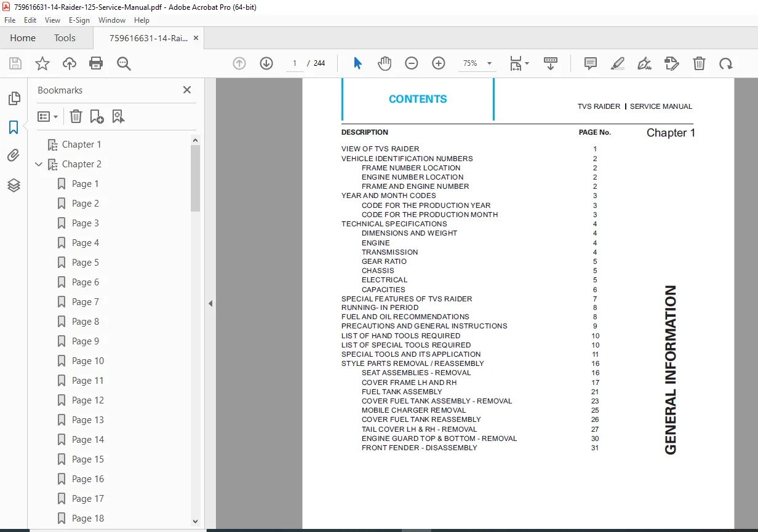Viewport: 758px width, 532px height.
Task: Open Edit PDF stamp tool
Action: tap(672, 63)
